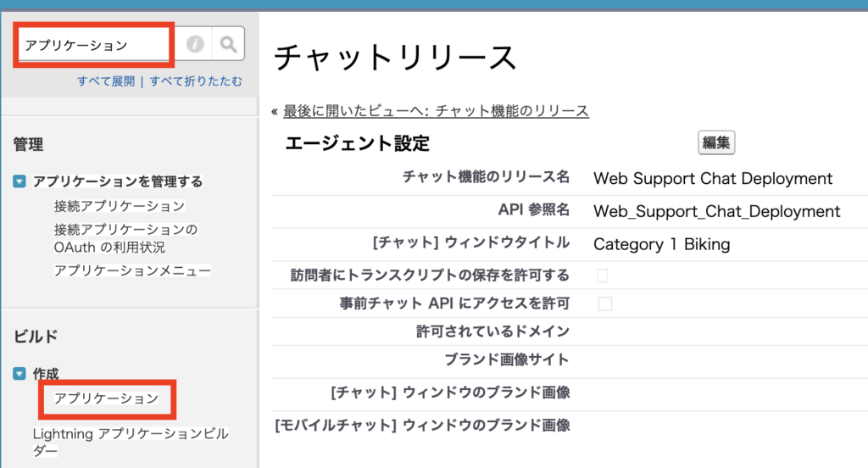This screenshot has height=468, width=868.
Task: Click the Category 1 Biking window title value
Action: 661,244
